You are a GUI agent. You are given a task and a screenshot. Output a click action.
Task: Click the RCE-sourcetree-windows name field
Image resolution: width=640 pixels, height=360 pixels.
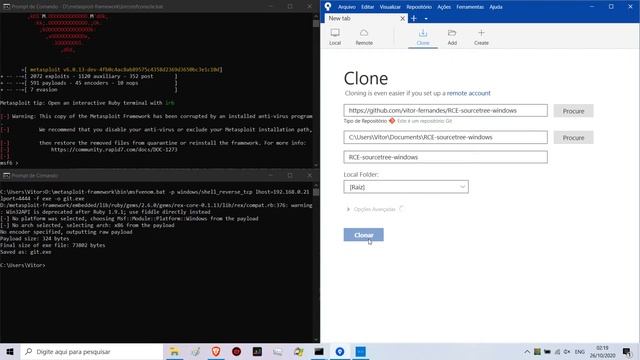[x=445, y=157]
